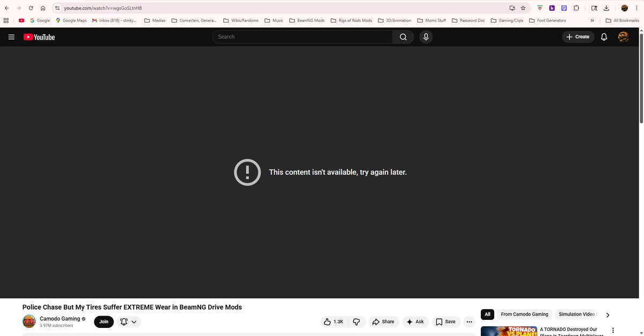Select the Simulation Video chip

(x=577, y=314)
